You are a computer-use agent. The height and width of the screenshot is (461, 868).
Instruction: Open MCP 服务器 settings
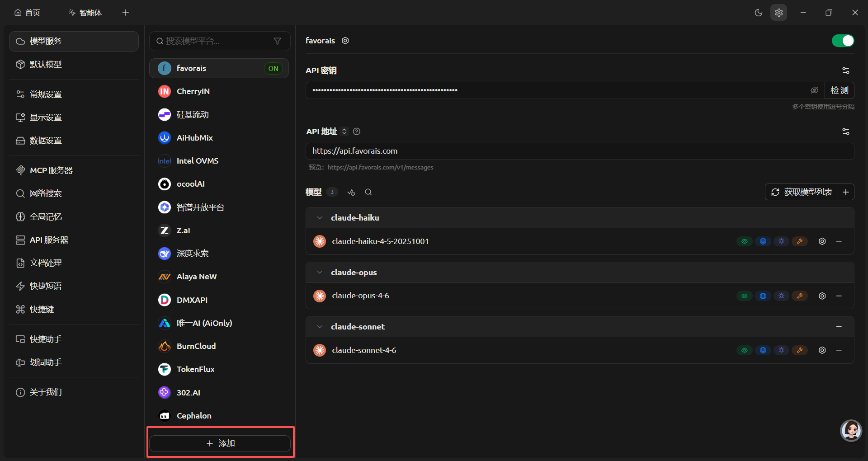74,170
